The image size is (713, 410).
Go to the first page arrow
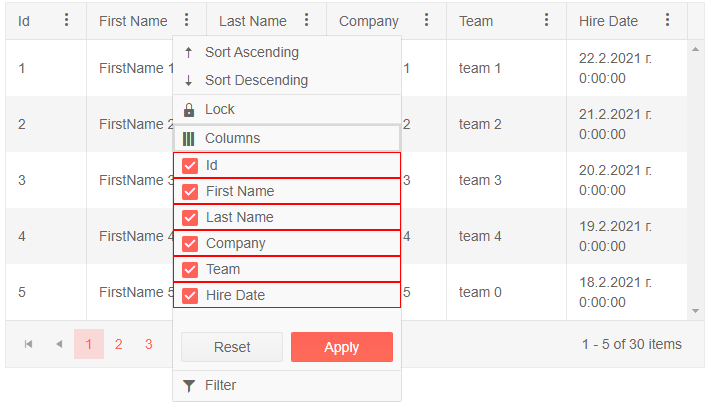click(29, 344)
